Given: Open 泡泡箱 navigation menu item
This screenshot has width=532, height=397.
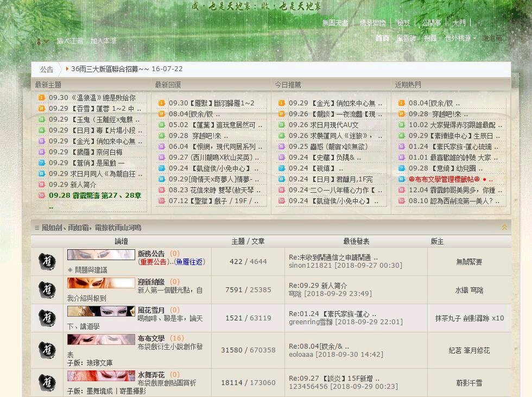Looking at the screenshot, I should coord(492,38).
